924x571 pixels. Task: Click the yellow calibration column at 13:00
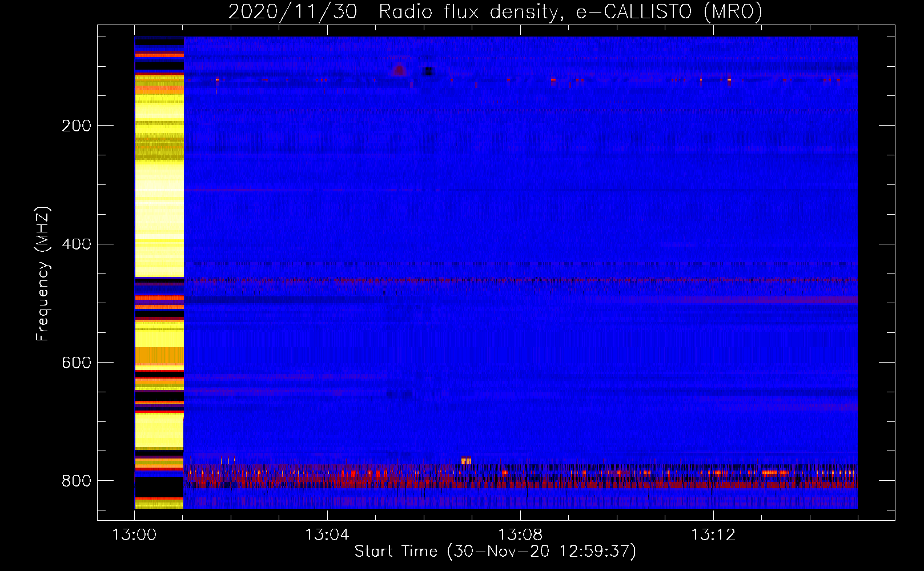coord(159,273)
